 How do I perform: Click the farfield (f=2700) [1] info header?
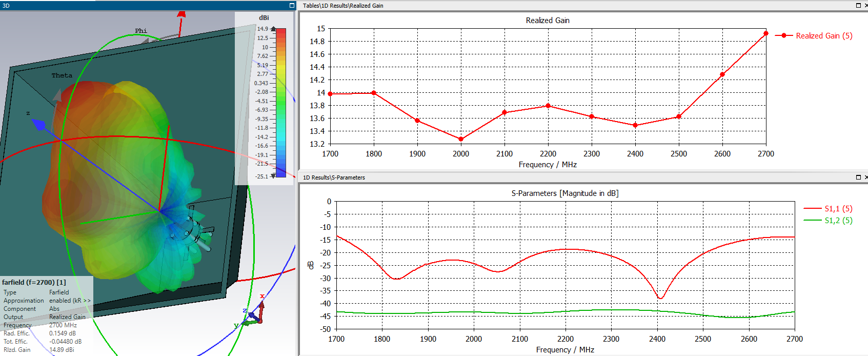[34, 282]
